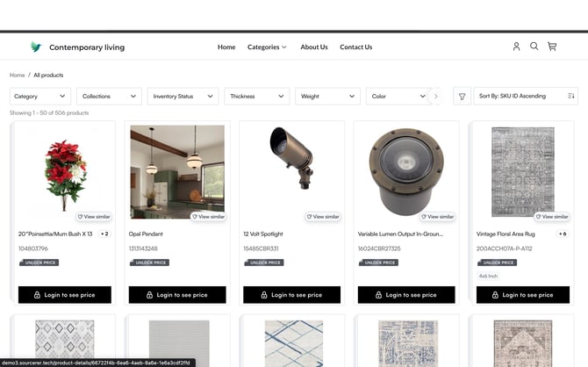Click Home breadcrumb link
This screenshot has height=367, width=588.
pos(17,76)
